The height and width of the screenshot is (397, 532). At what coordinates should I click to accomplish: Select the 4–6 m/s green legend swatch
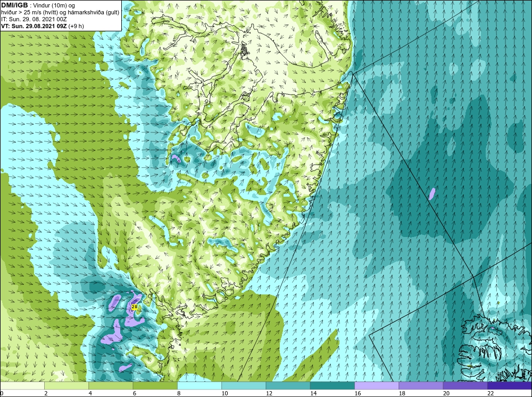tap(111, 386)
